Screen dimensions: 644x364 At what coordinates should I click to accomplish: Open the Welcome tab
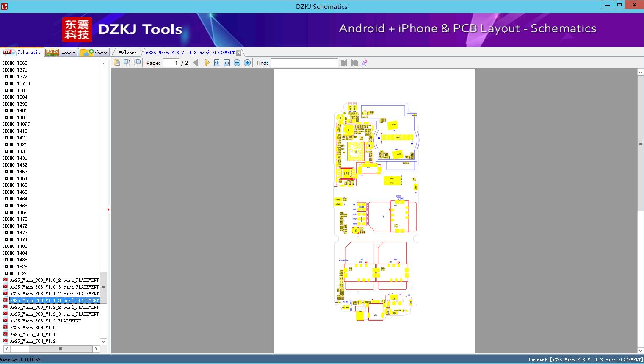coord(127,52)
